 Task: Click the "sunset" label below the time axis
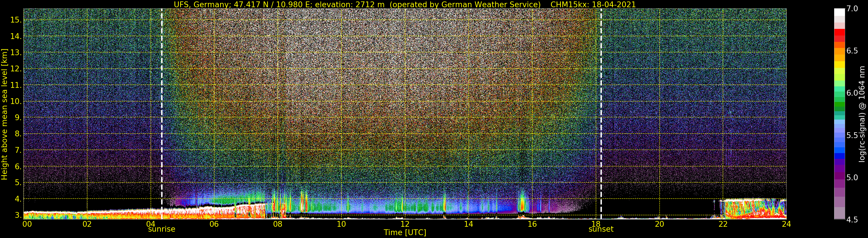pos(601,229)
